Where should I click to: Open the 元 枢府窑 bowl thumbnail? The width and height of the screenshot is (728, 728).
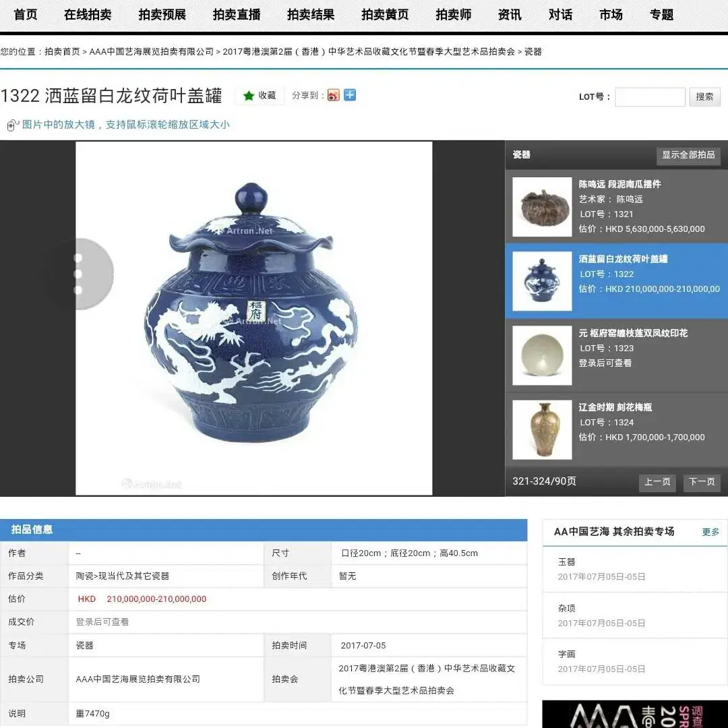tap(542, 355)
